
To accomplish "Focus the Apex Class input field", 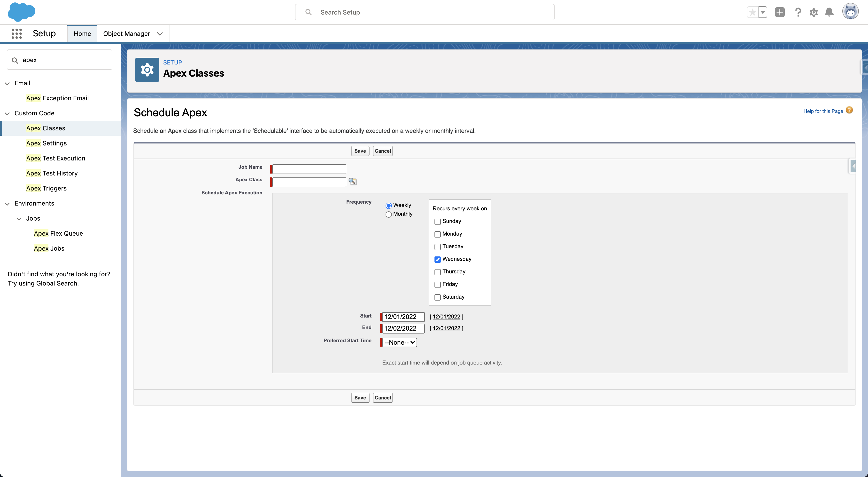I will tap(309, 182).
